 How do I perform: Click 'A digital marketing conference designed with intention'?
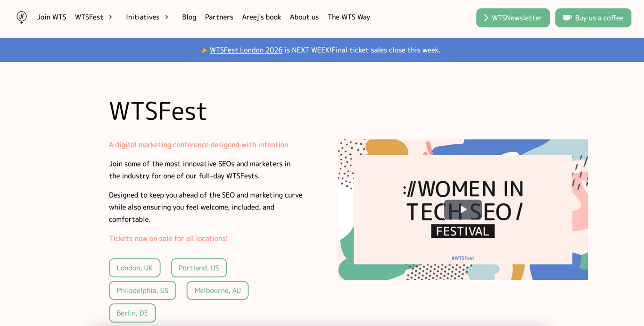(x=198, y=145)
